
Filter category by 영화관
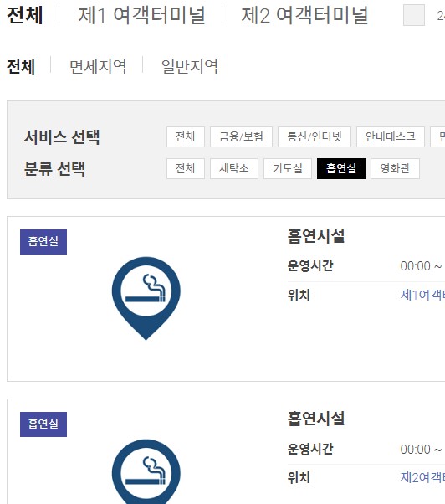tap(396, 168)
